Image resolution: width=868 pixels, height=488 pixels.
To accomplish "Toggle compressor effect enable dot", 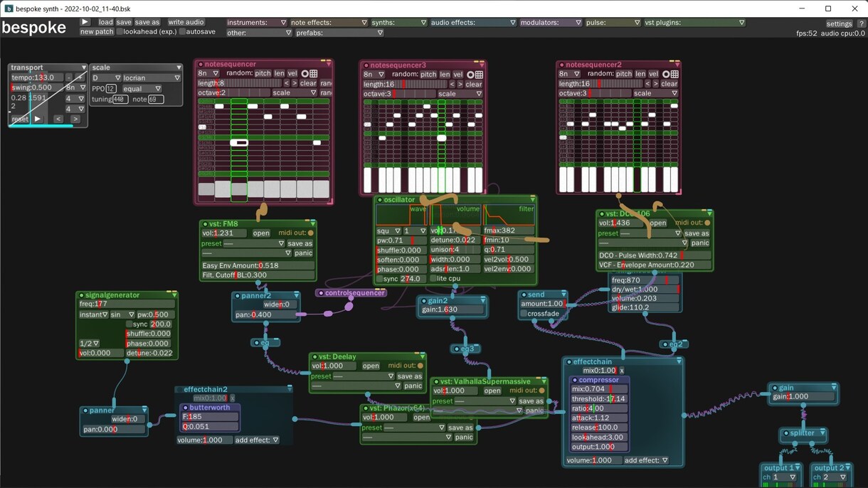I will coord(575,380).
